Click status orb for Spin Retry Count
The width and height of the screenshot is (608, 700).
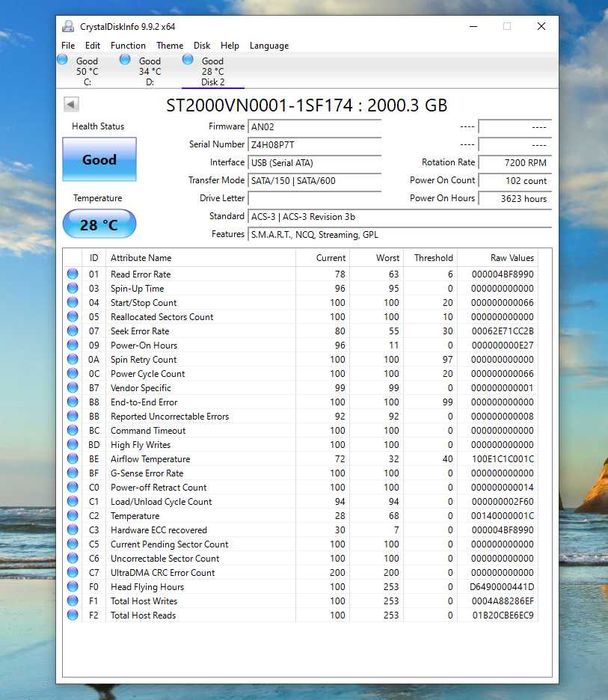tap(72, 359)
